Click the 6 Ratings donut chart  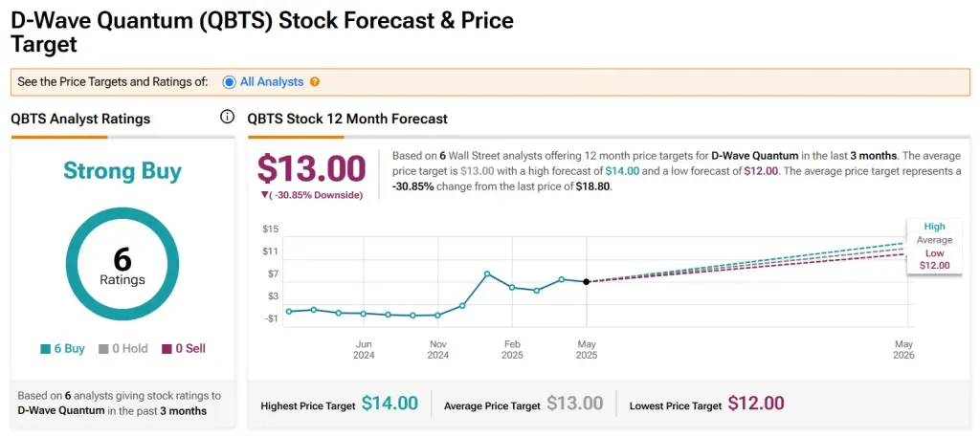[x=122, y=263]
